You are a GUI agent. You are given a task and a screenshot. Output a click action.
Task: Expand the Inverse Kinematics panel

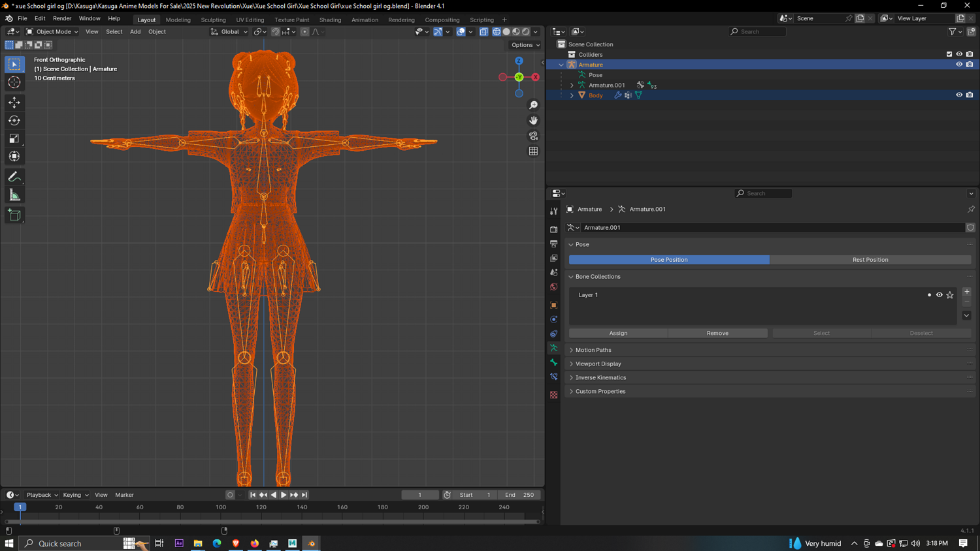tap(600, 377)
